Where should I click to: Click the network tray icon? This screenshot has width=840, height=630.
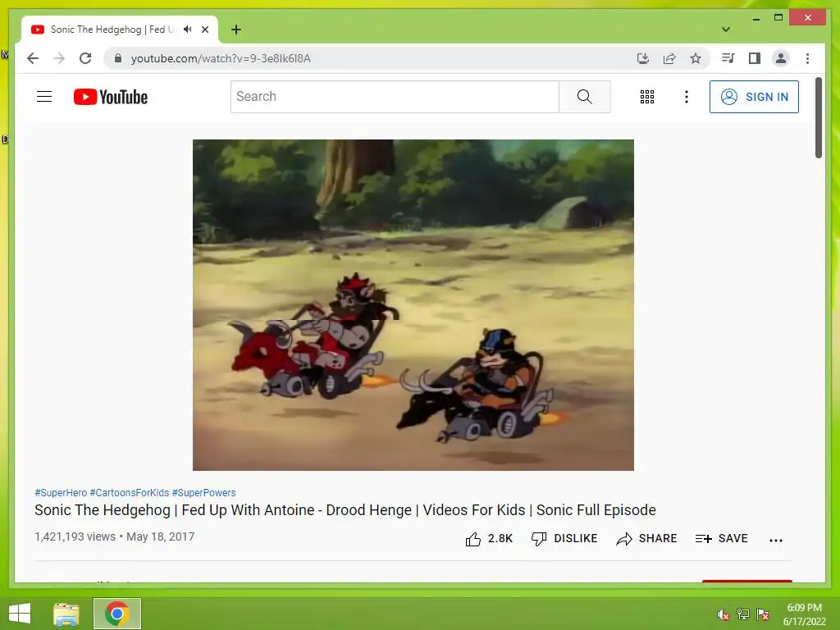(743, 614)
